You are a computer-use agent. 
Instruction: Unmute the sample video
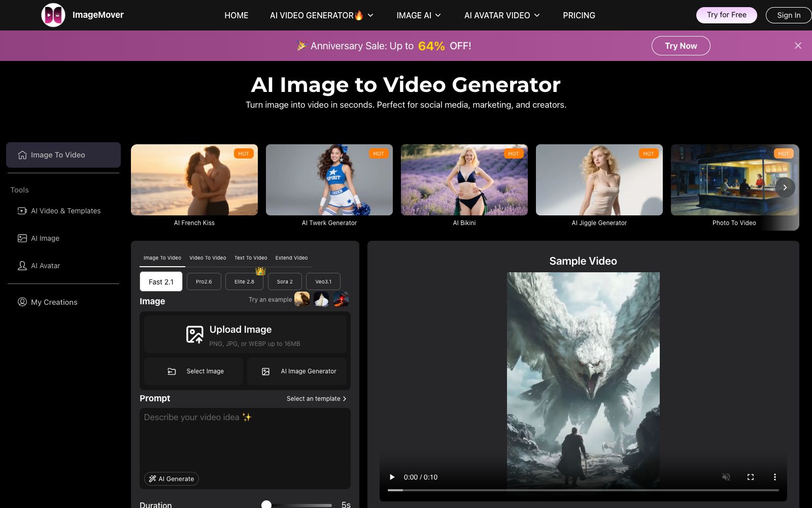click(726, 477)
